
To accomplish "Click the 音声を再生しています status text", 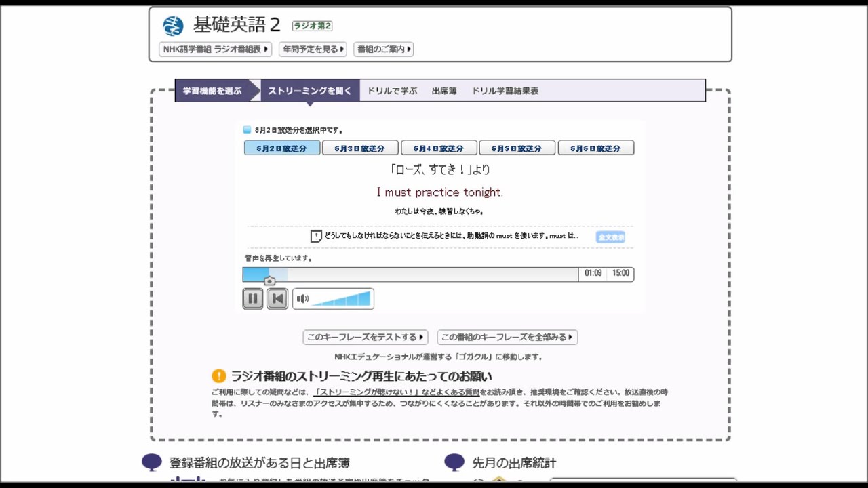I will pos(278,258).
